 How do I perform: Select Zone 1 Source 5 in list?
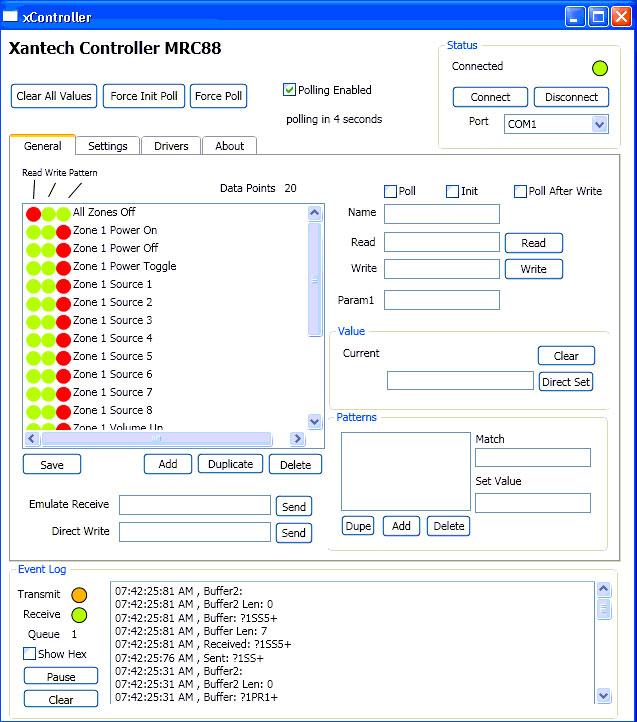click(112, 356)
